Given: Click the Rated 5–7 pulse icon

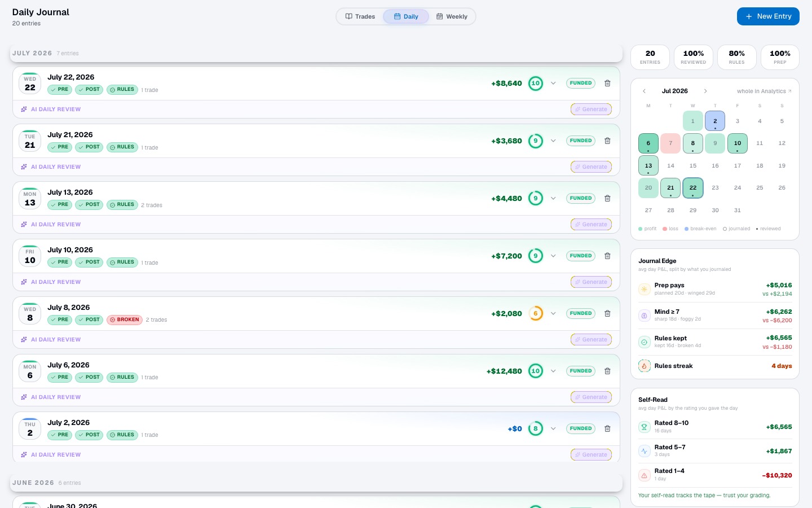Looking at the screenshot, I should point(644,451).
